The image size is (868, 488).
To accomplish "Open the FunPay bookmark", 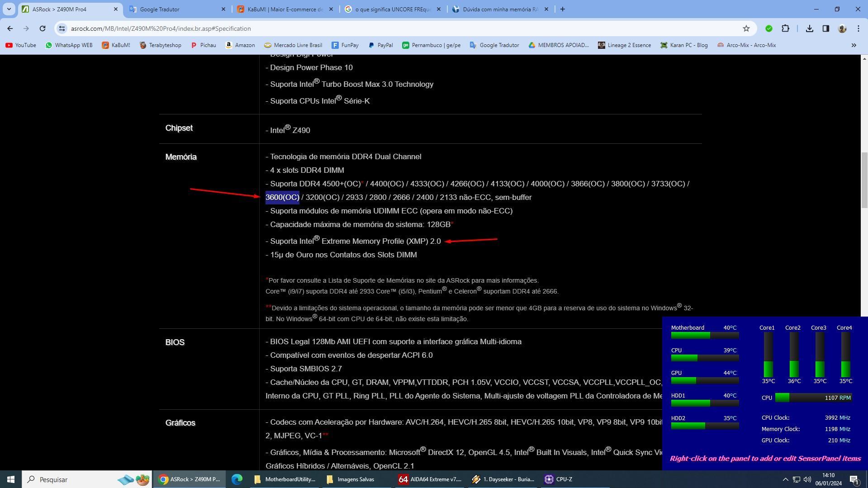I will [345, 45].
